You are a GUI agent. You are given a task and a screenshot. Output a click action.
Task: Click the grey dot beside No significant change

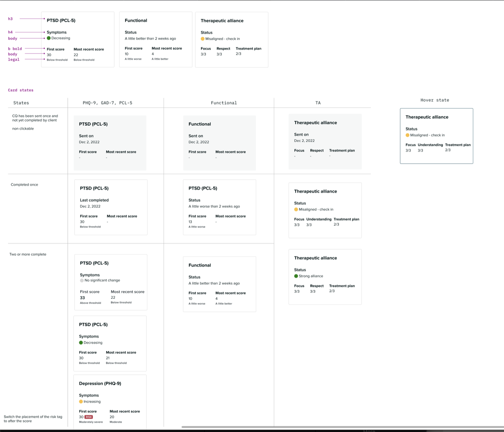pyautogui.click(x=82, y=280)
